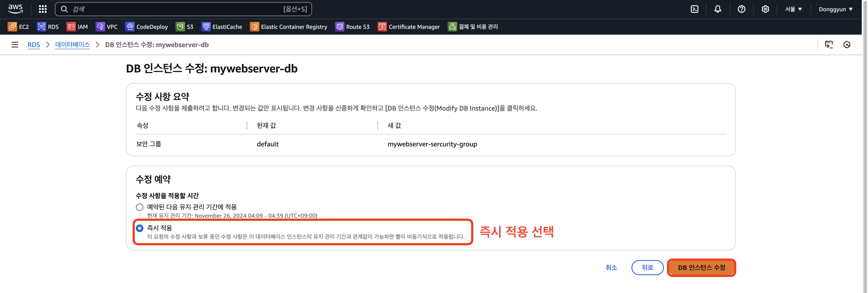Click the 수정 예약 heading
The height and width of the screenshot is (293, 868).
click(x=153, y=179)
